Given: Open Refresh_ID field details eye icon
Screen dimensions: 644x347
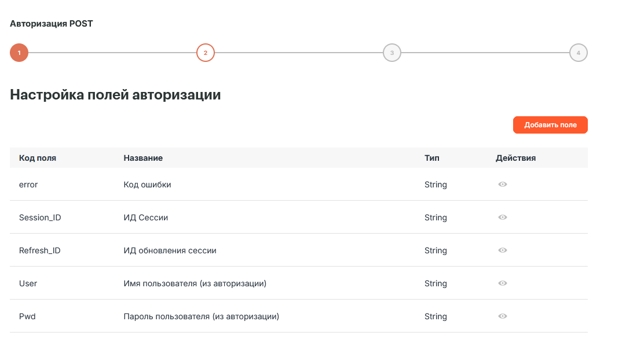Looking at the screenshot, I should coord(502,250).
